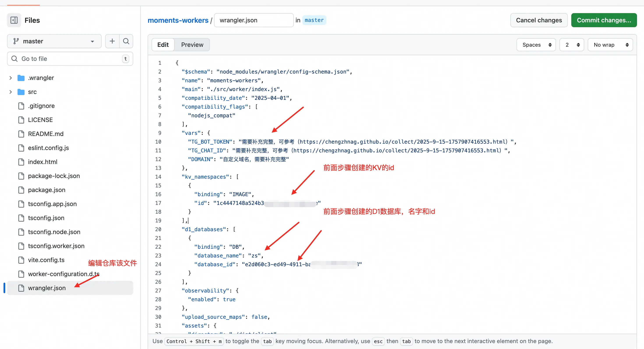Open the moments-workers repository link
Image resolution: width=644 pixels, height=349 pixels.
click(x=178, y=20)
